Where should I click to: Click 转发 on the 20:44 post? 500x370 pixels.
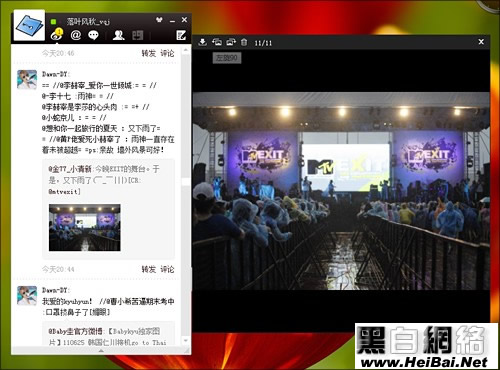pos(148,269)
